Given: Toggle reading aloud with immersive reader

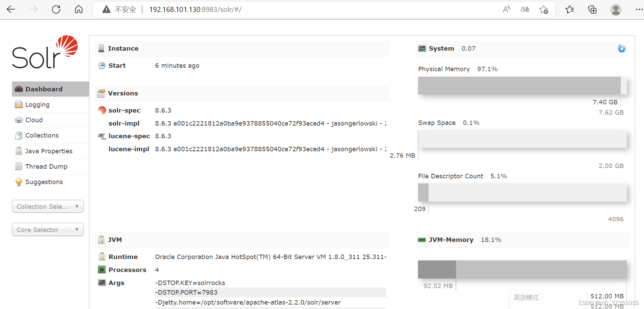Looking at the screenshot, I should (507, 9).
